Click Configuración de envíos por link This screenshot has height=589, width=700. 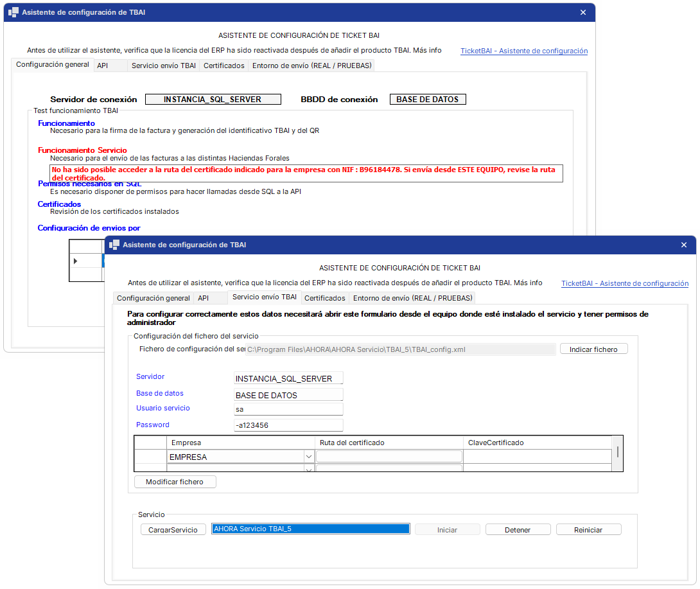[x=89, y=228]
